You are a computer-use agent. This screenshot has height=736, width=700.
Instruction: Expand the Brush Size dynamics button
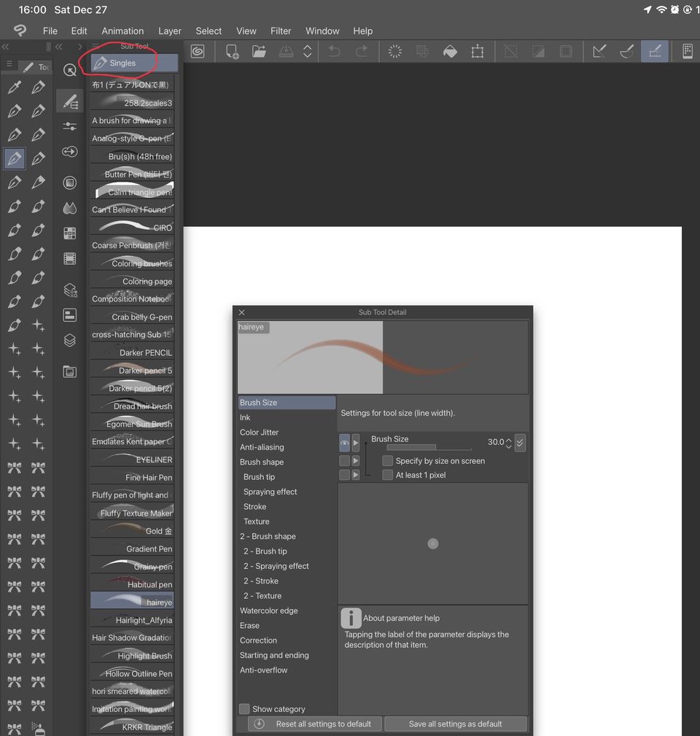pyautogui.click(x=520, y=443)
